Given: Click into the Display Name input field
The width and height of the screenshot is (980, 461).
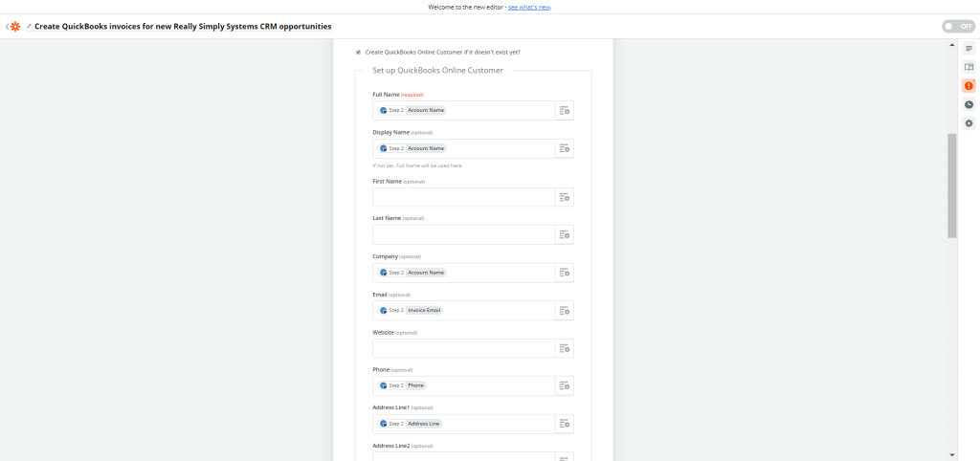Looking at the screenshot, I should 464,148.
